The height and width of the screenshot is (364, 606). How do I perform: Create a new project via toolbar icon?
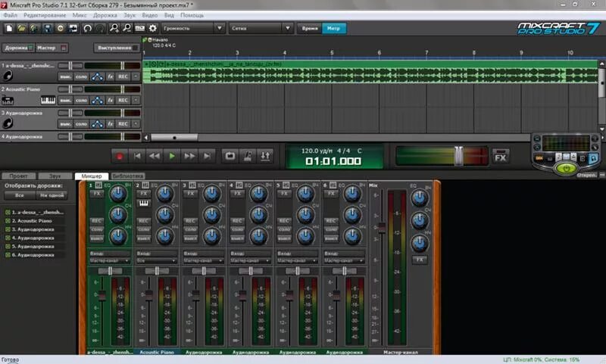coord(9,28)
